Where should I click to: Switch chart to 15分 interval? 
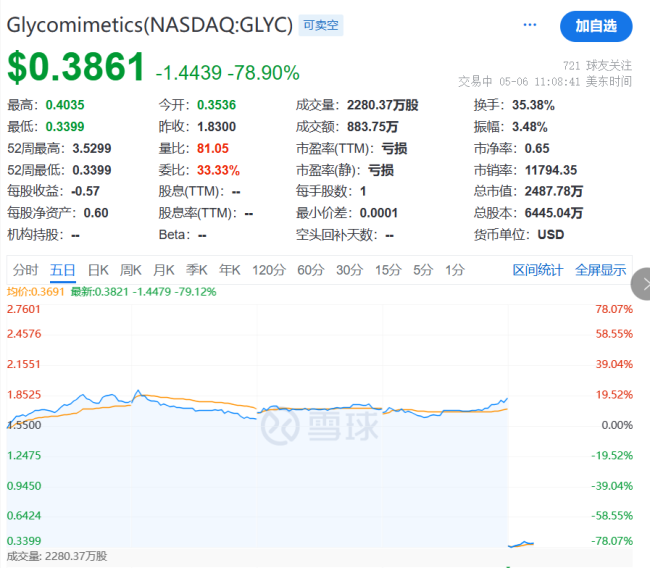[x=388, y=270]
